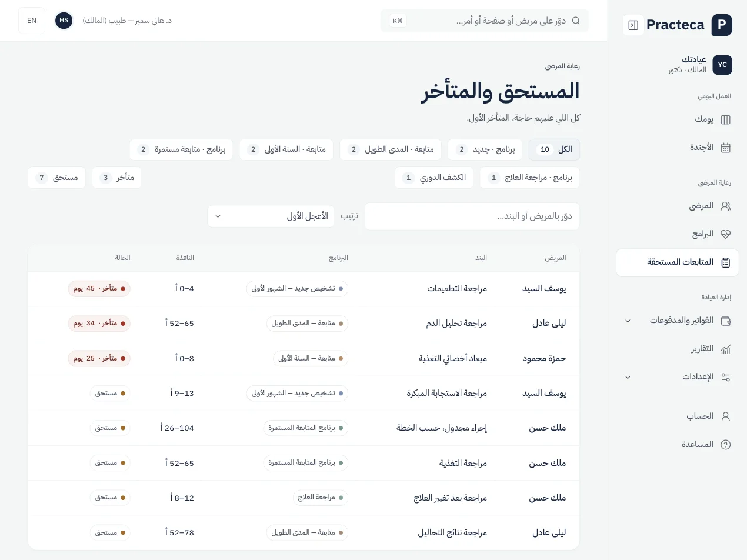This screenshot has width=747, height=560.
Task: Filter by برنامج · مراجعة العلاج chip
Action: click(530, 178)
